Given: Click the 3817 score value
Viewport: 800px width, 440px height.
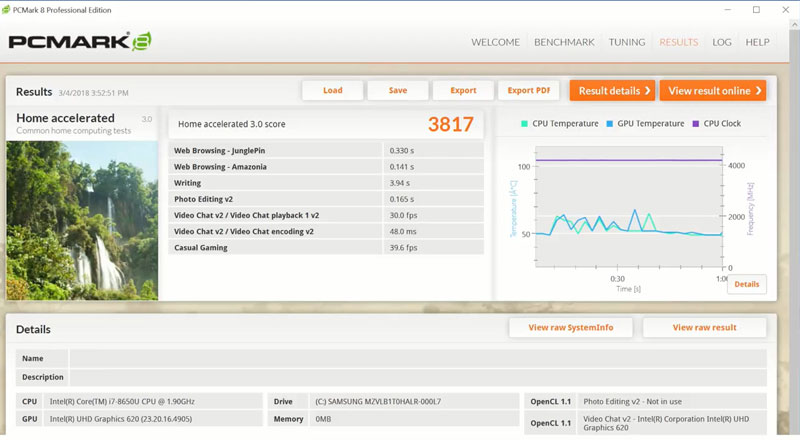Looking at the screenshot, I should click(x=451, y=124).
